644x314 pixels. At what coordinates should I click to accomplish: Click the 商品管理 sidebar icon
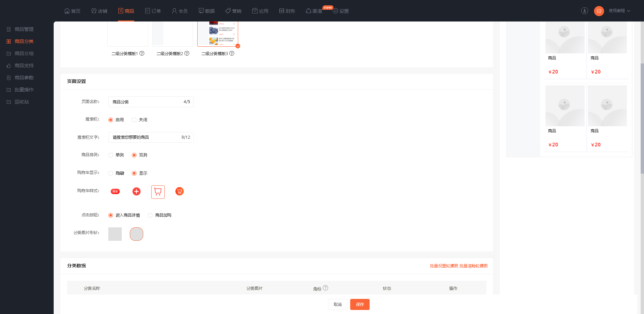[9, 30]
